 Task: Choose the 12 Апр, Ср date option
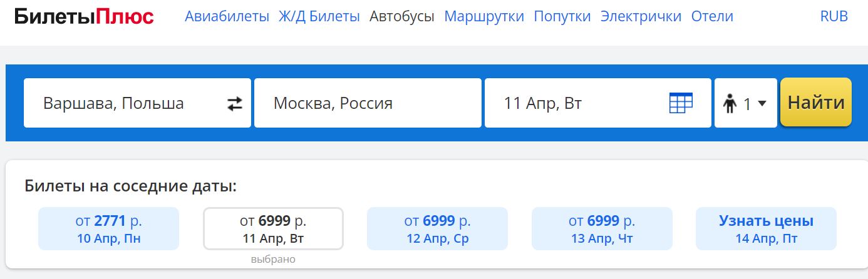[x=437, y=229]
